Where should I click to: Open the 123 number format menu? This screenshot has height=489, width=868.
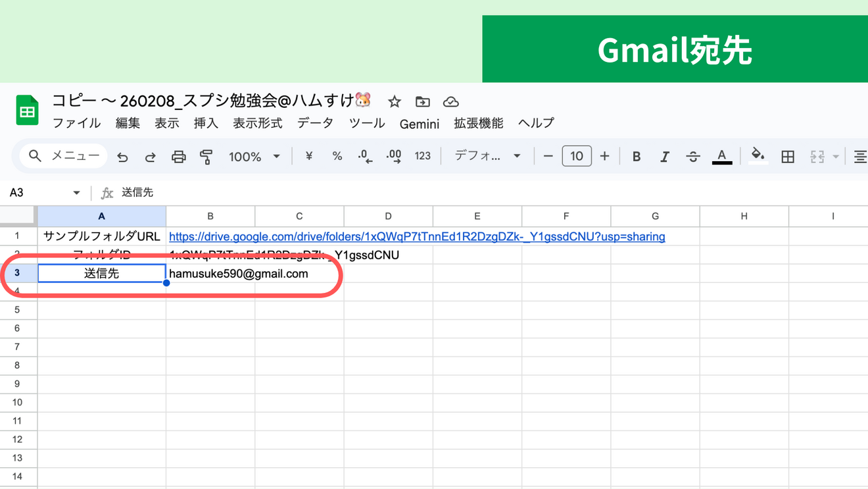coord(423,157)
